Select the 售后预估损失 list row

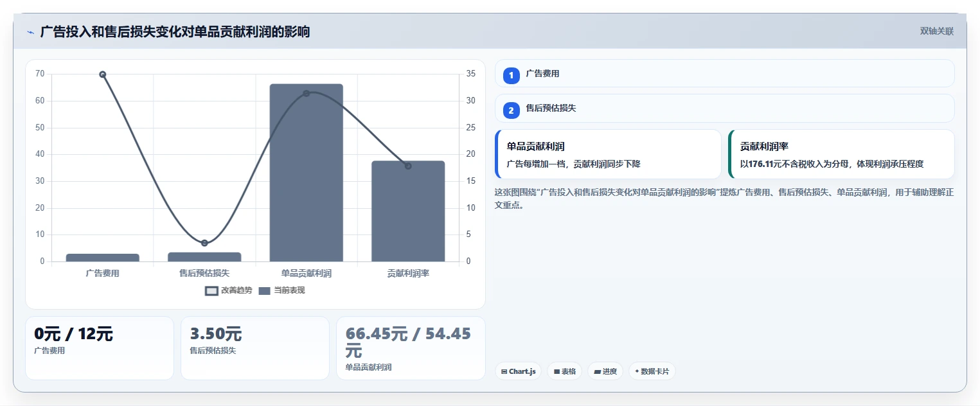tap(724, 108)
